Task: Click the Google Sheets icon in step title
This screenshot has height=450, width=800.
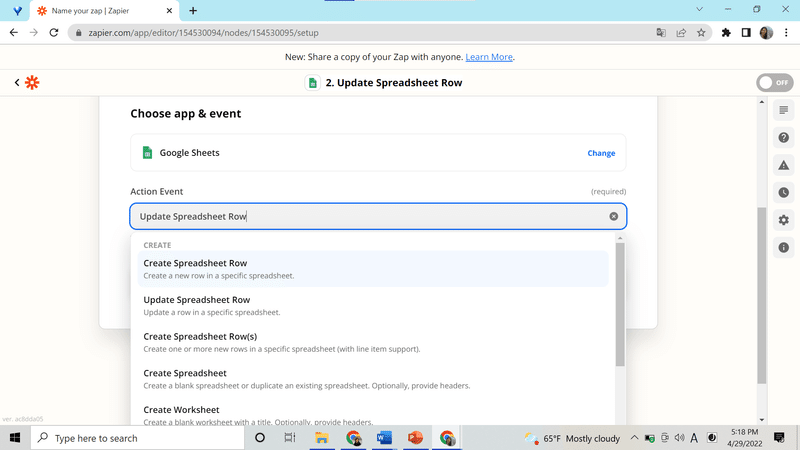Action: [312, 83]
